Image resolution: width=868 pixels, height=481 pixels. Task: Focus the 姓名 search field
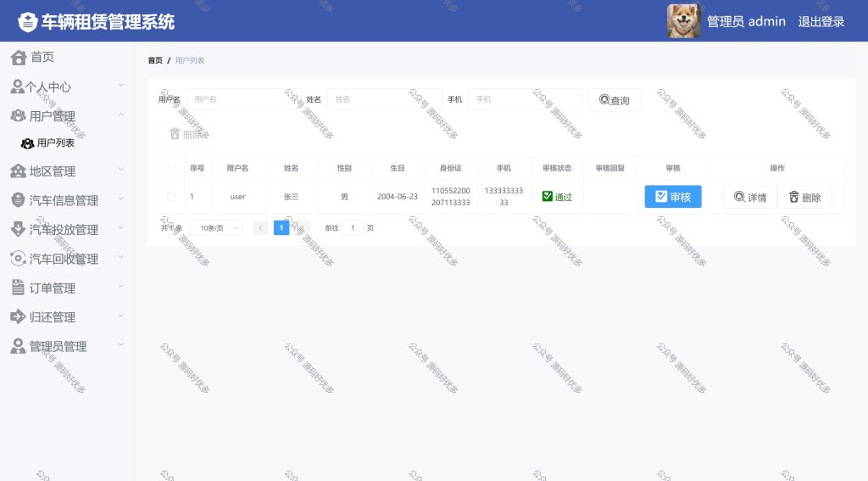(385, 99)
